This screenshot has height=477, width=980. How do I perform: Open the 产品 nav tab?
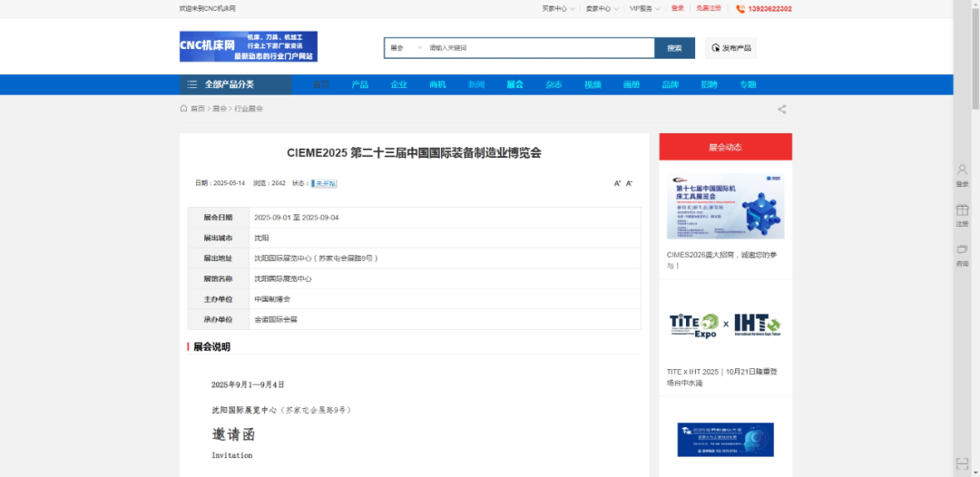[360, 85]
